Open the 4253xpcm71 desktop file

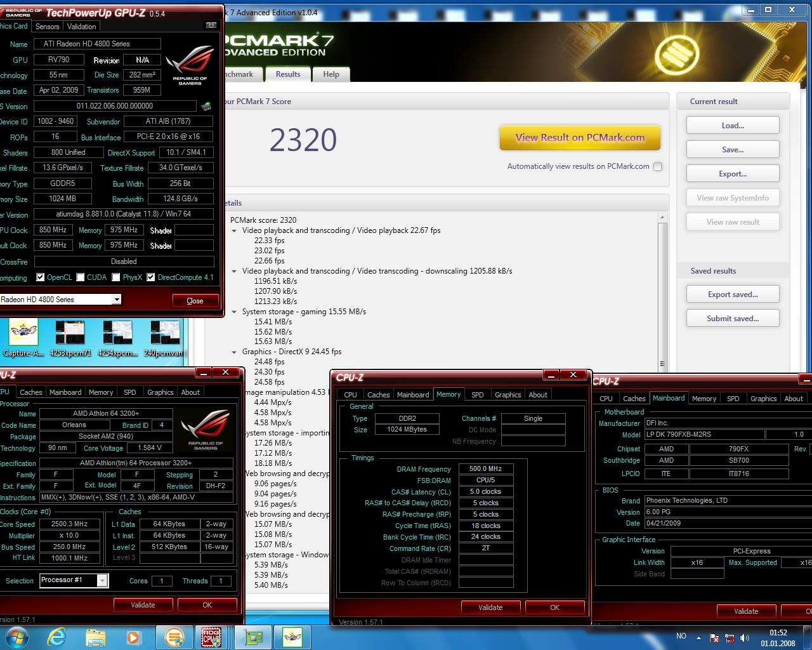tap(70, 339)
